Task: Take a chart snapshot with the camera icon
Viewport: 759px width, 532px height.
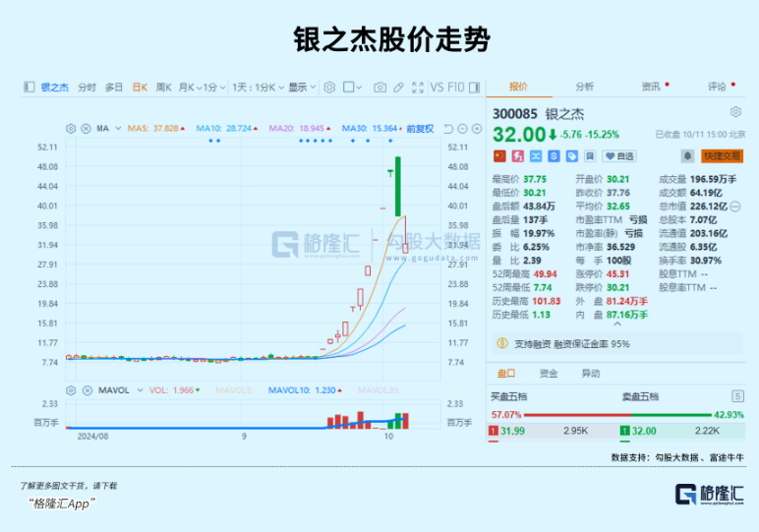Action: [379, 88]
